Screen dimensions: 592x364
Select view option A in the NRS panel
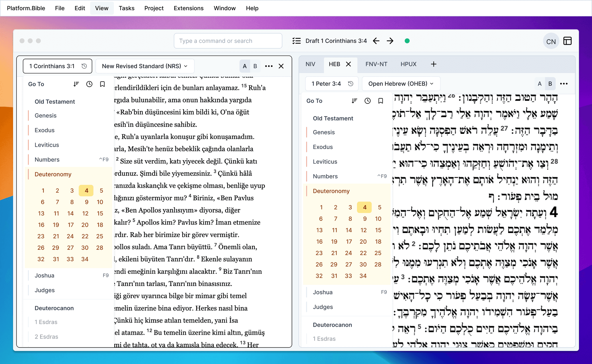pos(245,66)
